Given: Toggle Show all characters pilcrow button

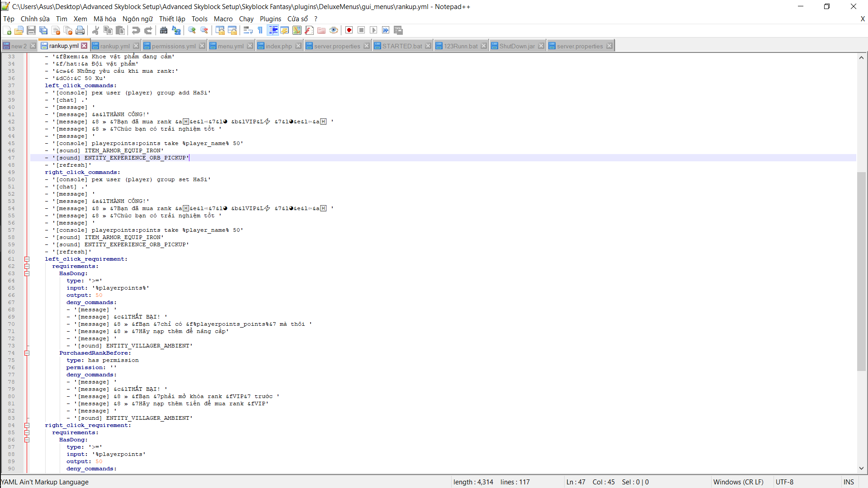Looking at the screenshot, I should 260,30.
